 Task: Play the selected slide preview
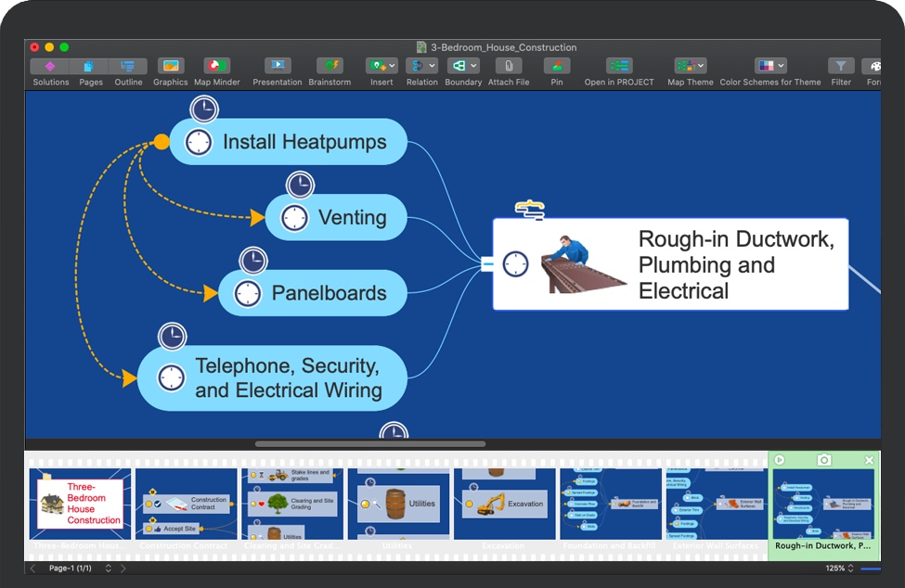coord(780,460)
